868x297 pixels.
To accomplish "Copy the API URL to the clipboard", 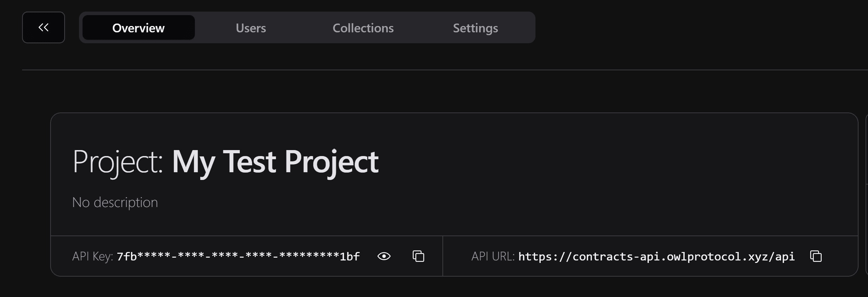I will [x=816, y=256].
